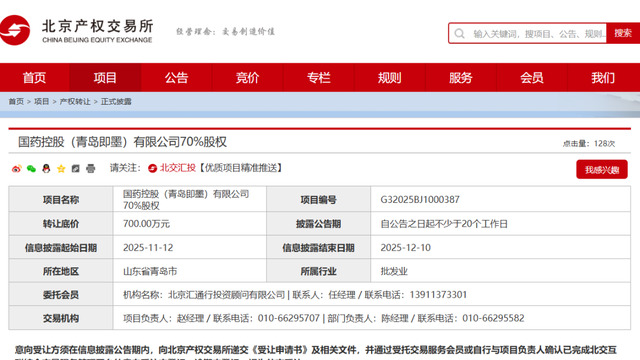640x360 pixels.
Task: Open the 首页 navigation tab
Action: [x=34, y=78]
